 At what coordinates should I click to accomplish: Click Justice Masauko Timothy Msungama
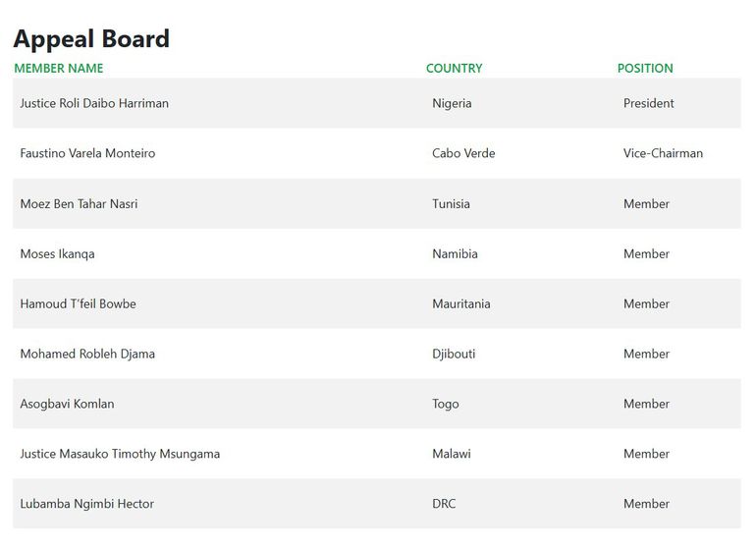tap(120, 455)
